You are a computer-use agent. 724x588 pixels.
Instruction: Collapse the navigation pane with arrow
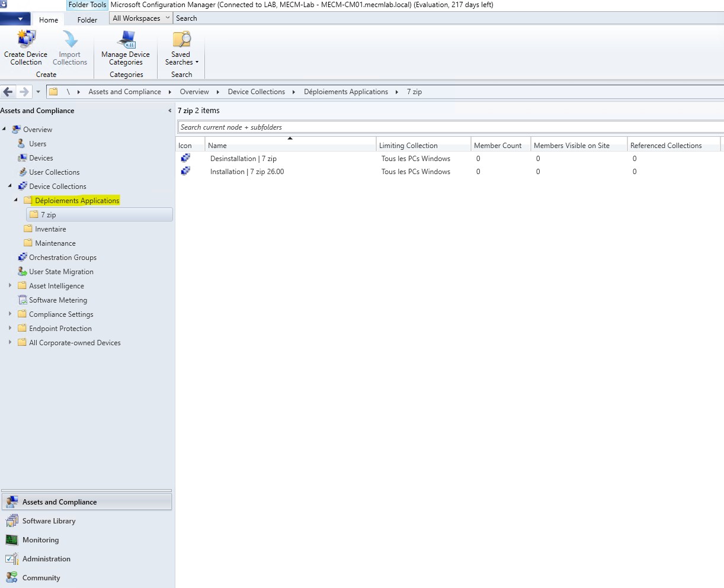tap(170, 111)
